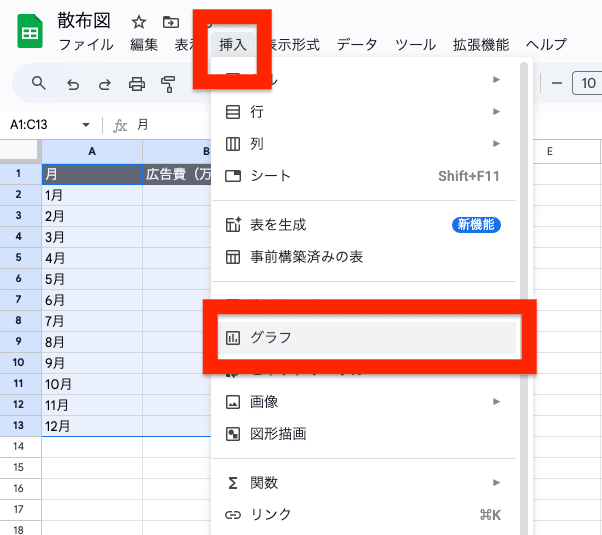602x535 pixels.
Task: Star the 散布図 document
Action: [139, 21]
